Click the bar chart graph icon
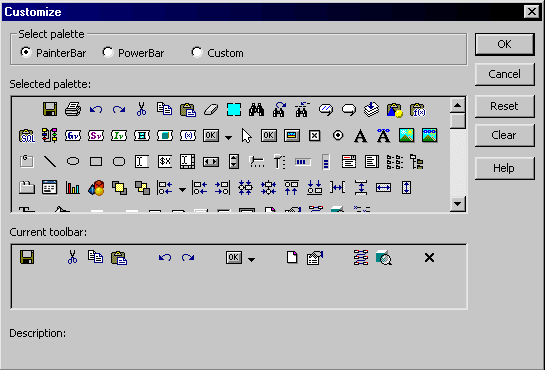The width and height of the screenshot is (545, 370). coord(73,188)
